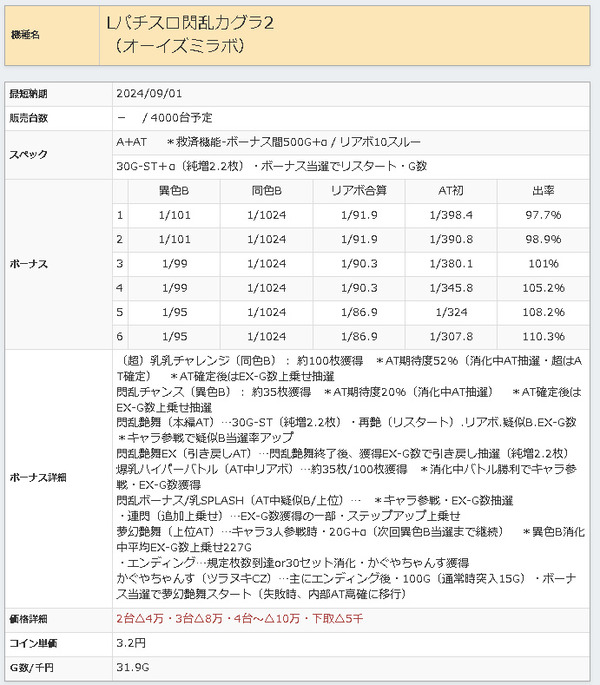Click the 機種名 label

point(25,35)
